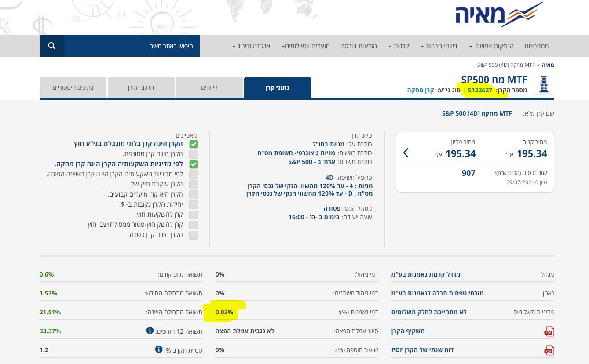Select the נתוני קרן tab
Image resolution: width=589 pixels, height=364 pixels.
pyautogui.click(x=278, y=87)
